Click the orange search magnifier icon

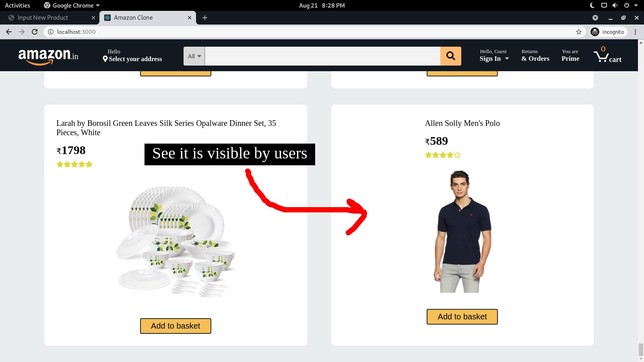pos(450,56)
